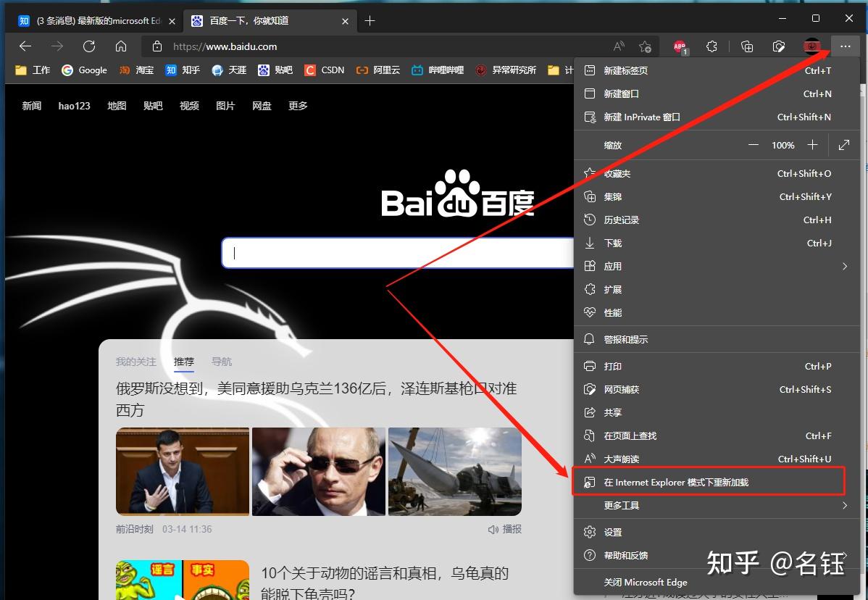Open the 天涯 bookmark
Viewport: 868px width, 600px height.
click(229, 70)
